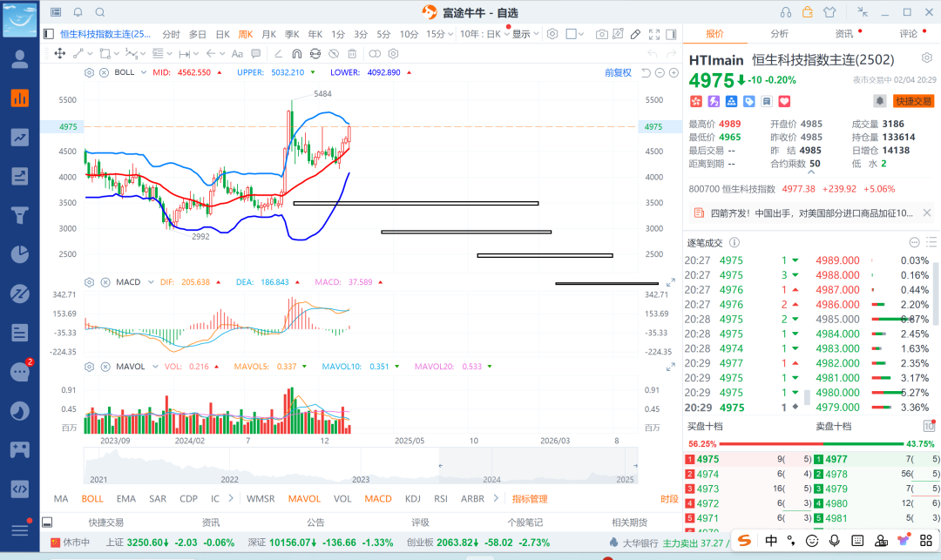Click the notification bell in title bar
This screenshot has width=941, height=560.
[x=78, y=12]
